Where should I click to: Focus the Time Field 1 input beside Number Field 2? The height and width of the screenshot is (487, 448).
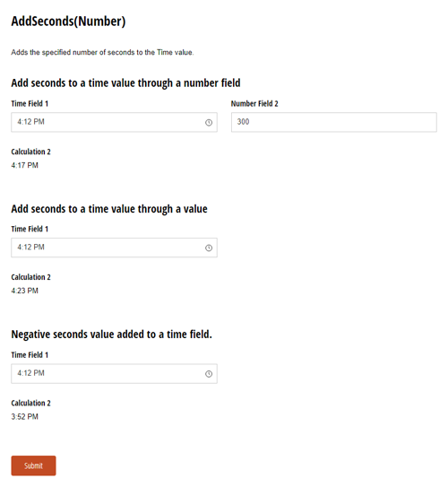coord(114,122)
